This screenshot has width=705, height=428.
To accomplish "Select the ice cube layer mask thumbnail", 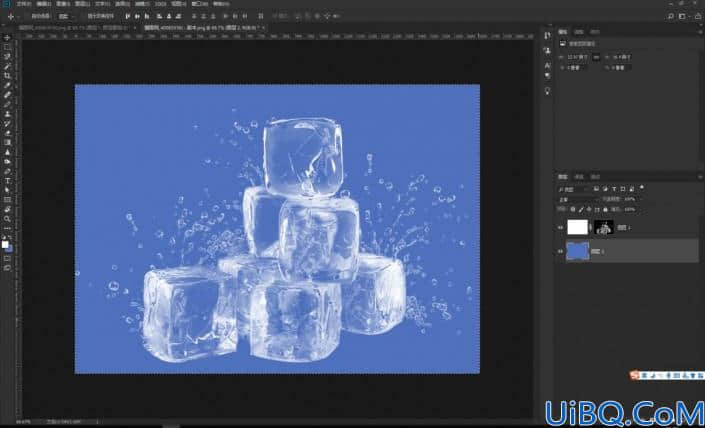I will 604,227.
